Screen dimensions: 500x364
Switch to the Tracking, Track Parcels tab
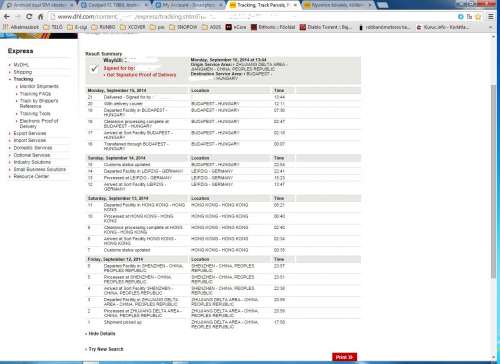263,5
